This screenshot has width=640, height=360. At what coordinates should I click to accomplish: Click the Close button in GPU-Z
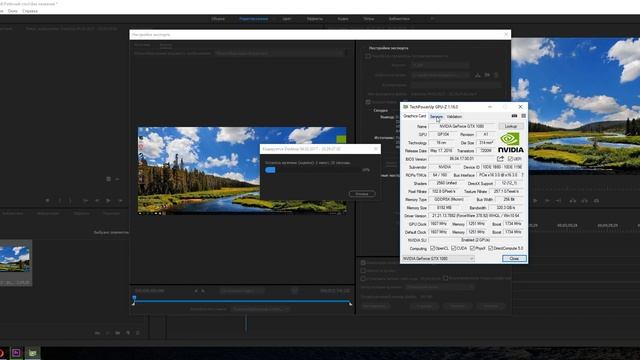[514, 258]
